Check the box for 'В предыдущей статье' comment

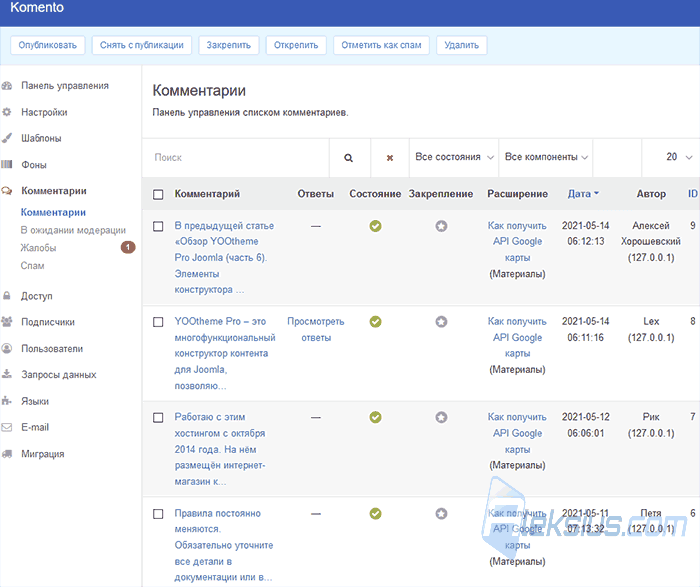158,226
